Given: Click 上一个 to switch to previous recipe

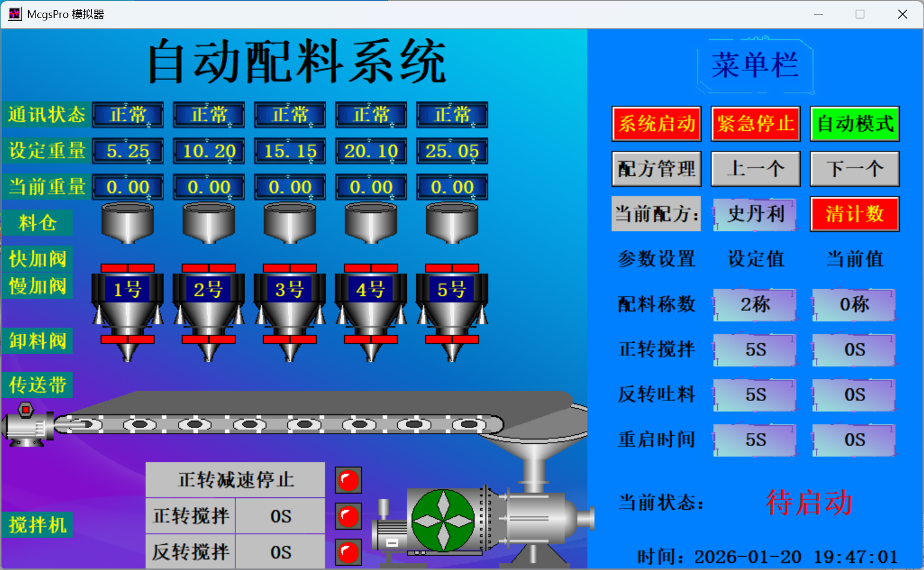Looking at the screenshot, I should [755, 169].
